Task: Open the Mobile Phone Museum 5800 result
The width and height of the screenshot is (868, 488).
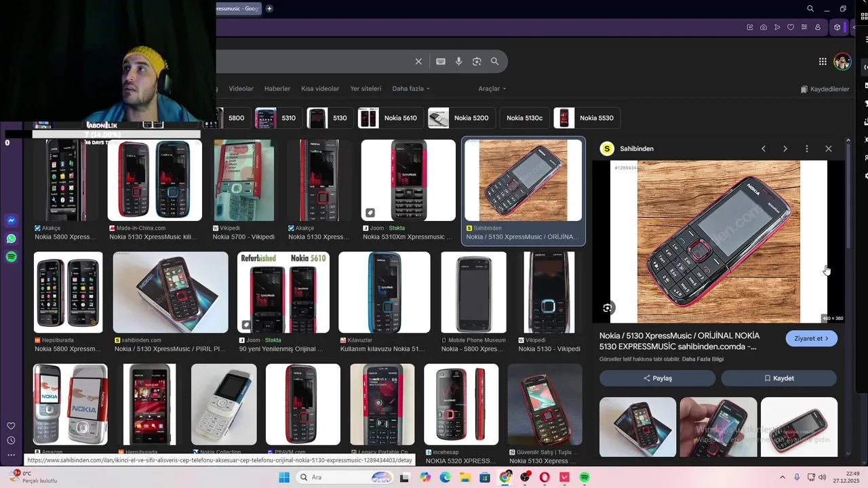Action: click(473, 302)
